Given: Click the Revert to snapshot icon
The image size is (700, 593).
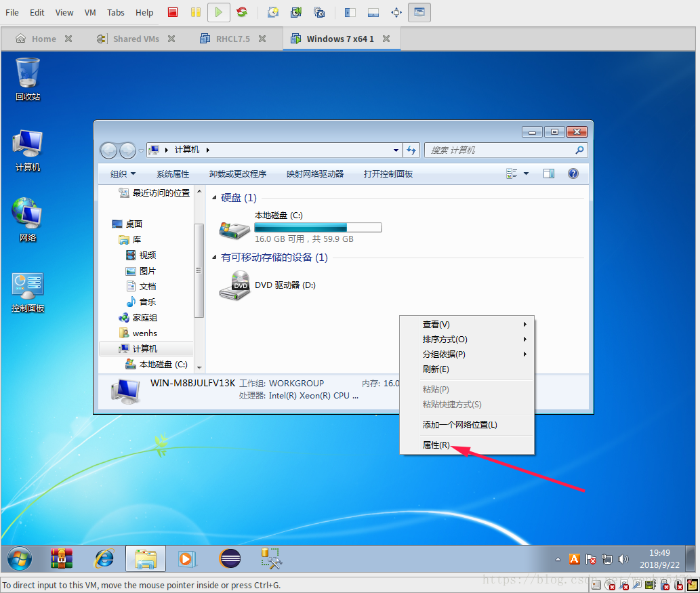Looking at the screenshot, I should tap(296, 12).
